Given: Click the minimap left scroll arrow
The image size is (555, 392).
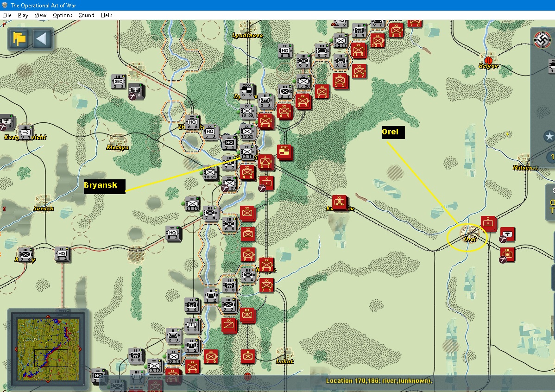Looking at the screenshot, I should click(x=15, y=349).
